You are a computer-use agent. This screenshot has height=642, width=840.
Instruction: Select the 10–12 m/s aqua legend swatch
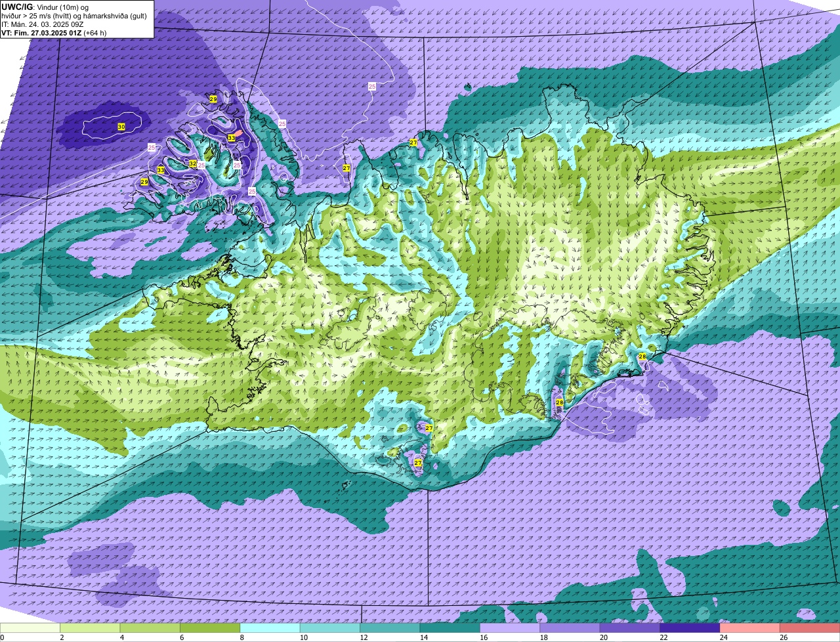pos(330,628)
